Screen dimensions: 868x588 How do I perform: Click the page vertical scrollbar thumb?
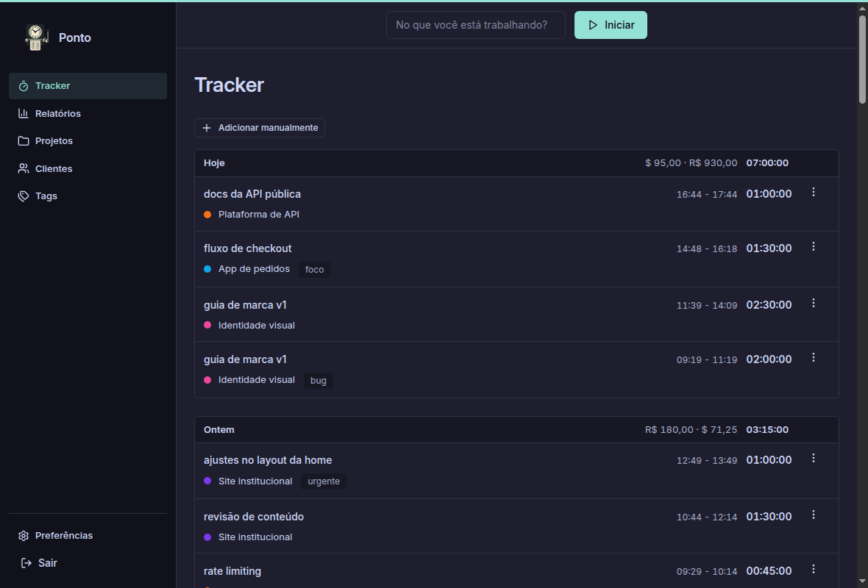[862, 60]
